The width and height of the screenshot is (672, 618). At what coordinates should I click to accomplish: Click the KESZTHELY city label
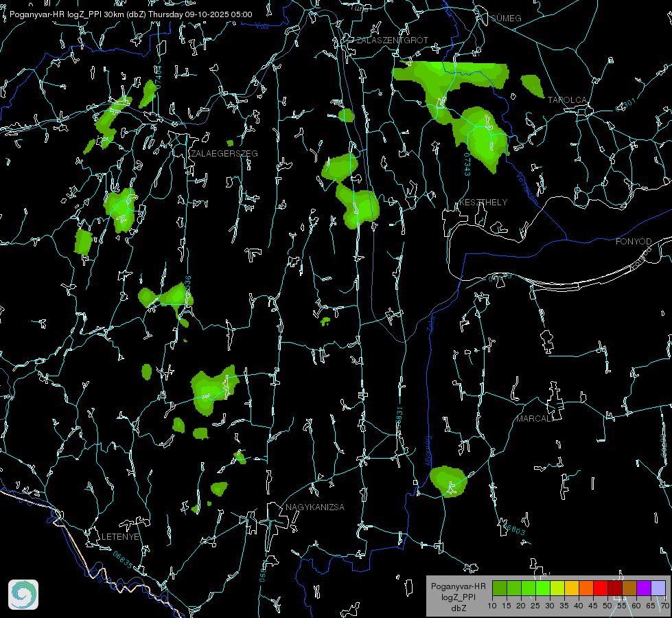point(483,202)
